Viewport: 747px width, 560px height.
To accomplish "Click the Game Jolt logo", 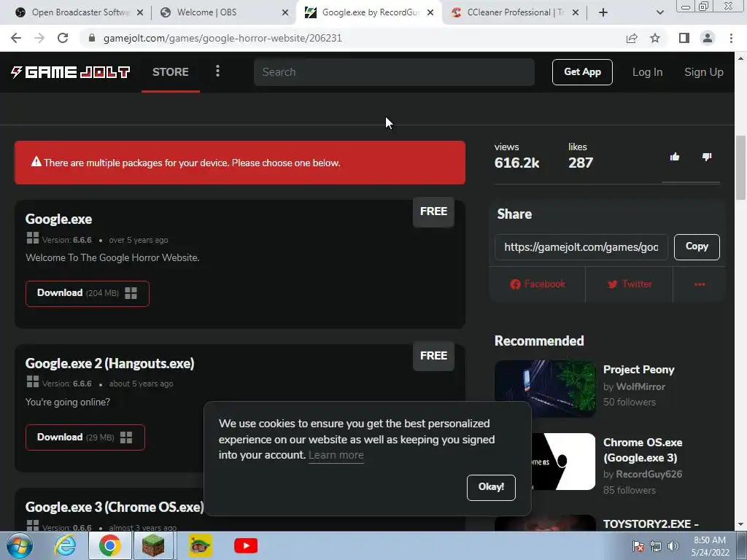I will [x=71, y=72].
